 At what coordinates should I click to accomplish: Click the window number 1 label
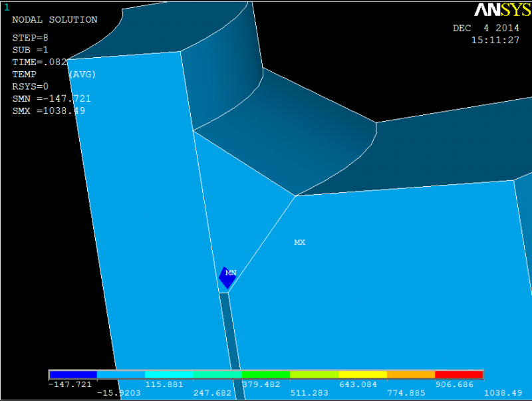click(x=7, y=7)
